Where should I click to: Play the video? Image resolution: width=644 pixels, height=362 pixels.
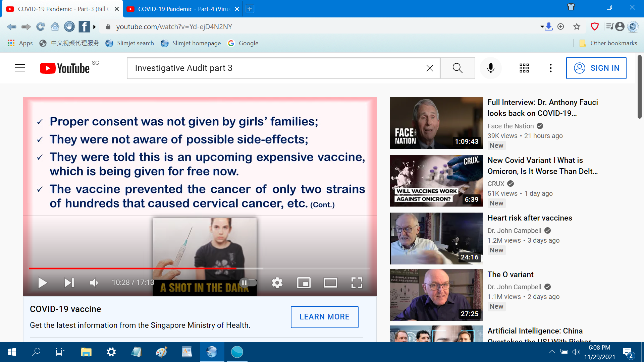[x=42, y=283]
